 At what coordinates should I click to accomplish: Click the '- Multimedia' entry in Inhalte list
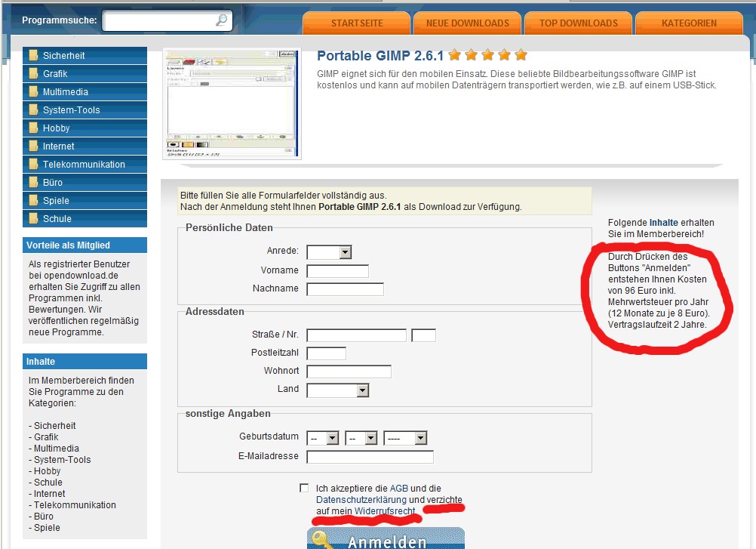(x=54, y=448)
